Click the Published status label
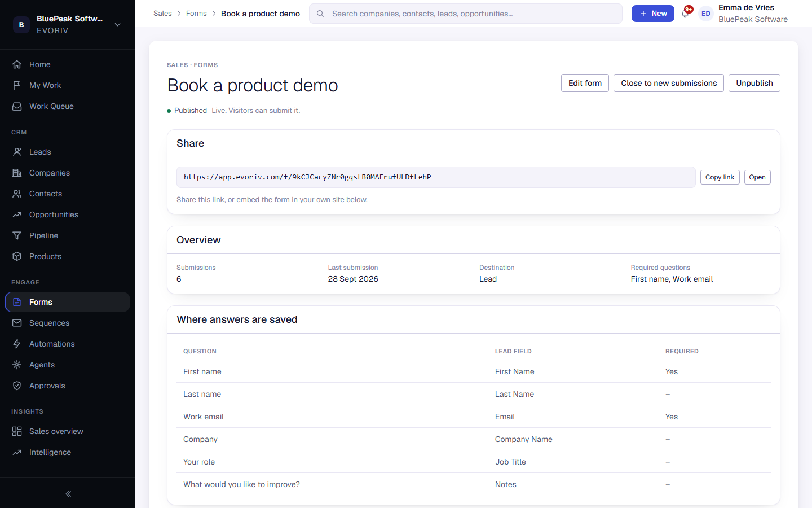Screen dimensions: 812x508 [191, 111]
